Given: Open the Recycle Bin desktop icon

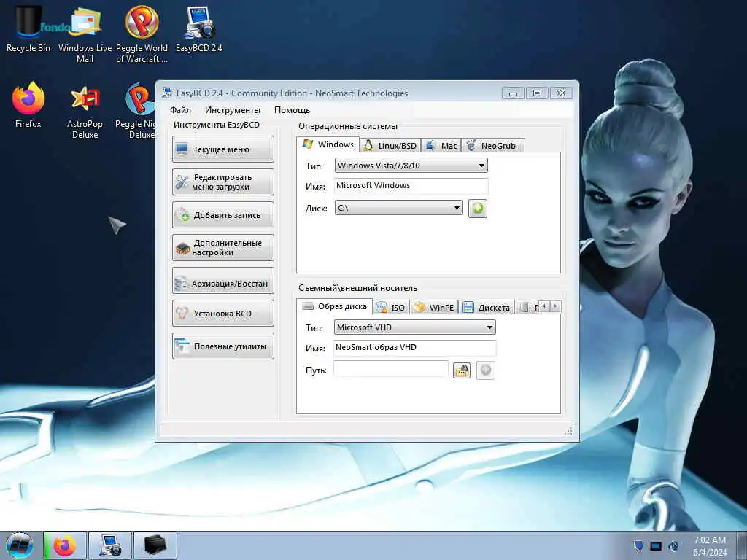Looking at the screenshot, I should pyautogui.click(x=28, y=28).
